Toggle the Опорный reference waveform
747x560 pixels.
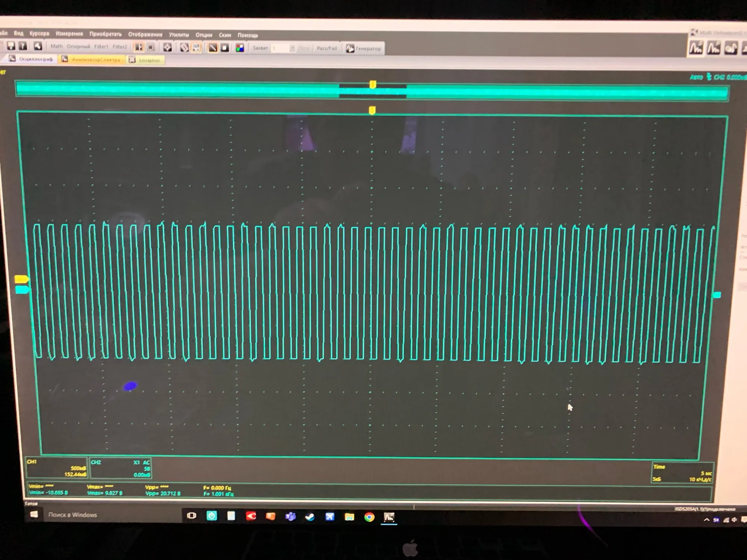tap(78, 47)
